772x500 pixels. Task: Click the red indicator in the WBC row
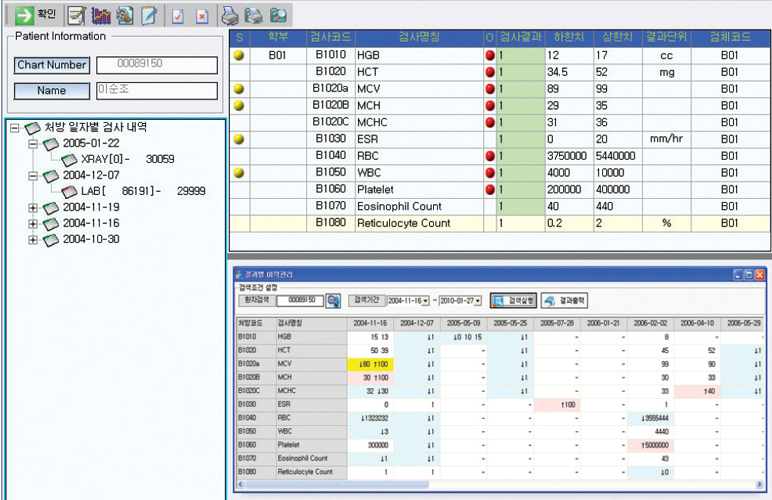point(489,173)
